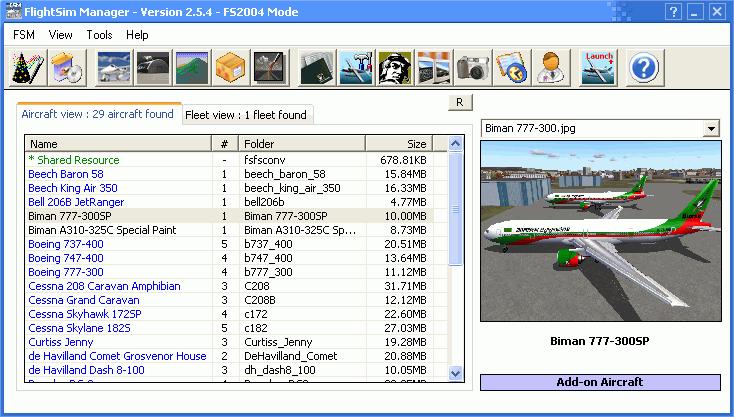Click the Christmas tree pencil toolbar icon
The image size is (734, 417).
(28, 68)
